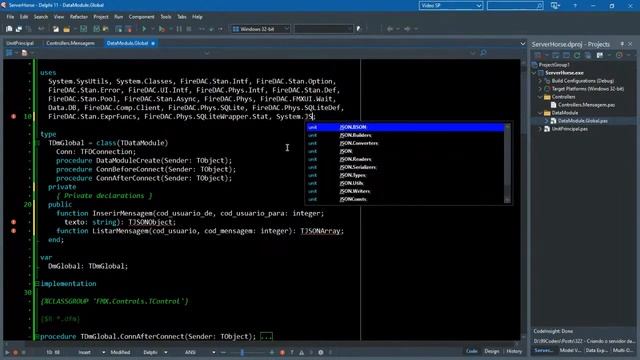Click the help question mark icon
Viewport: 640px width, 360px height.
pyautogui.click(x=575, y=6)
